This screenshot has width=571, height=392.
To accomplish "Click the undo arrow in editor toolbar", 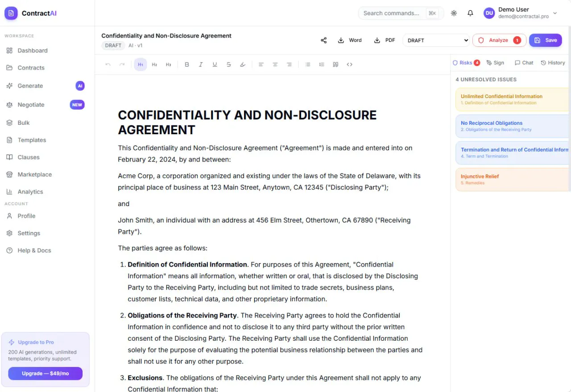I will click(108, 65).
